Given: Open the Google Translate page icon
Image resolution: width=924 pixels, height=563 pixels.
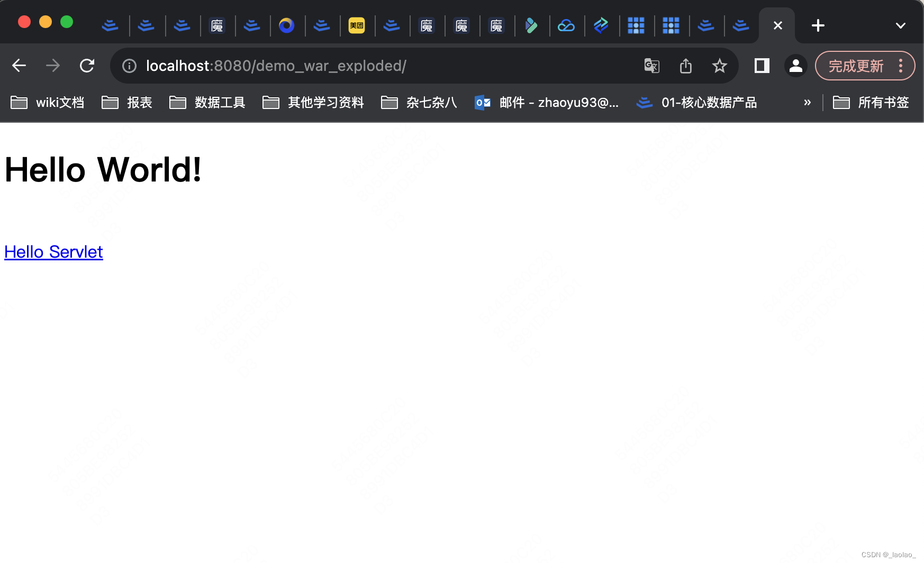Looking at the screenshot, I should (651, 66).
